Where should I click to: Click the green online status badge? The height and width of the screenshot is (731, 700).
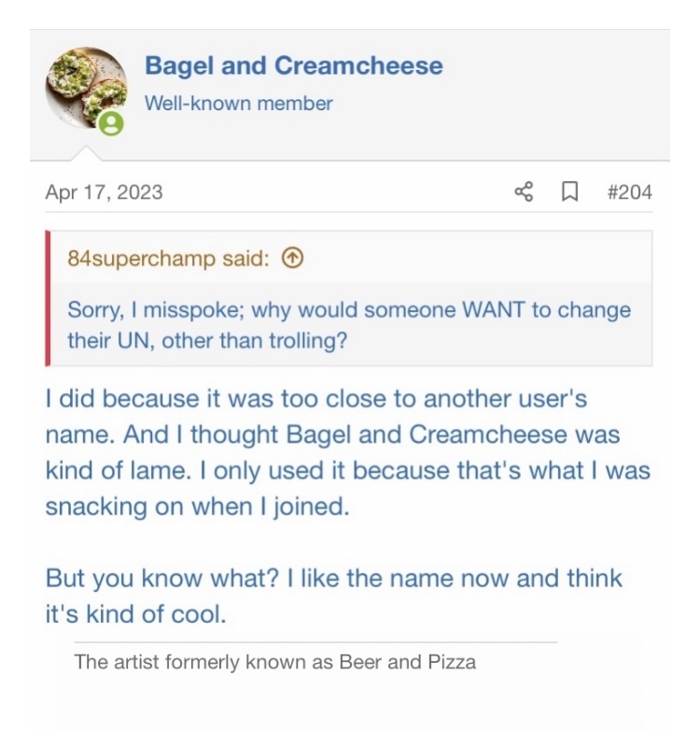(x=112, y=124)
